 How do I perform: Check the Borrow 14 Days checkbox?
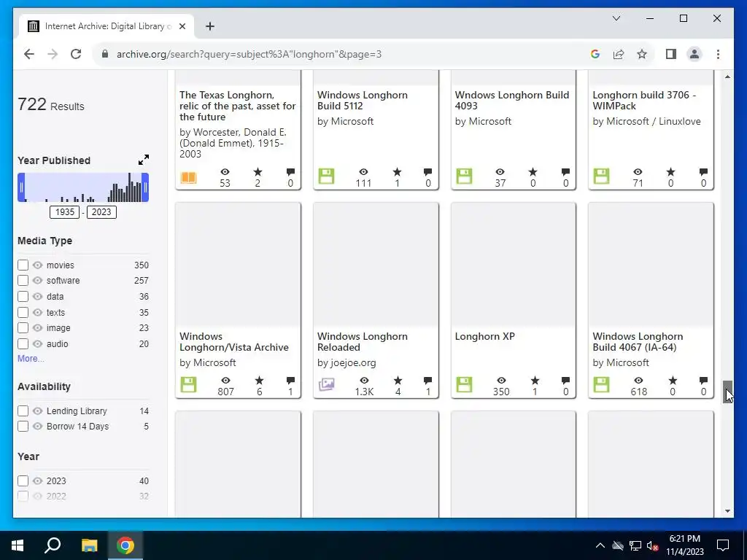click(23, 426)
